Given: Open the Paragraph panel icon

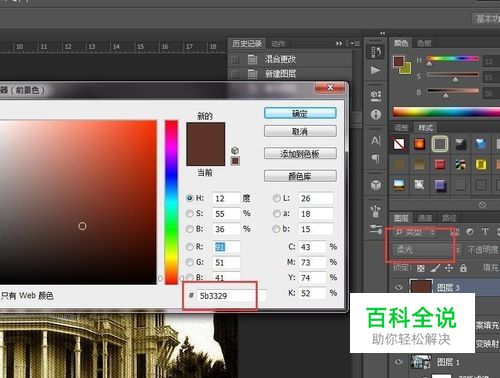Looking at the screenshot, I should click(x=376, y=159).
